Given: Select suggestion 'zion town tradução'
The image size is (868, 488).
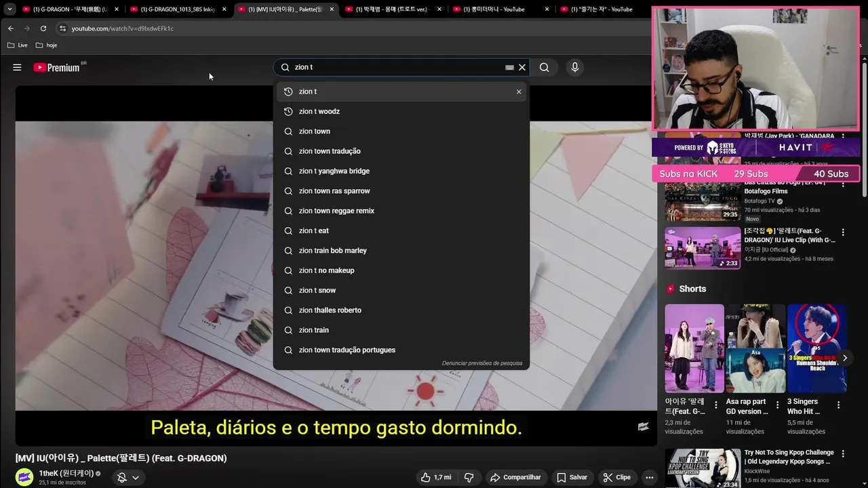Looking at the screenshot, I should click(401, 151).
